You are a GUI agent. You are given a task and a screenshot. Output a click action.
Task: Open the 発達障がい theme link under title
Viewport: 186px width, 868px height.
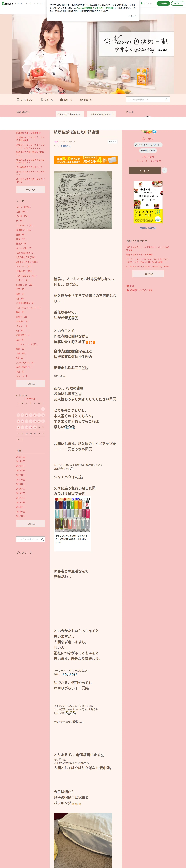tap(65, 146)
